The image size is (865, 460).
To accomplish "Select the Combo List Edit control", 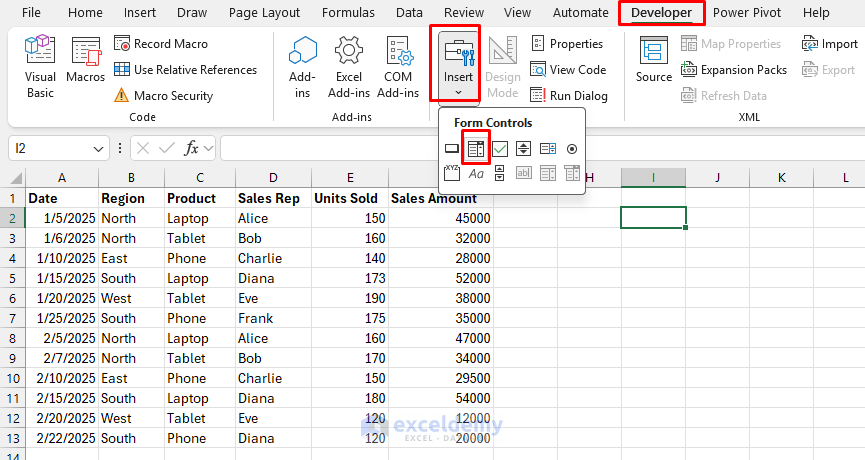I will click(548, 173).
